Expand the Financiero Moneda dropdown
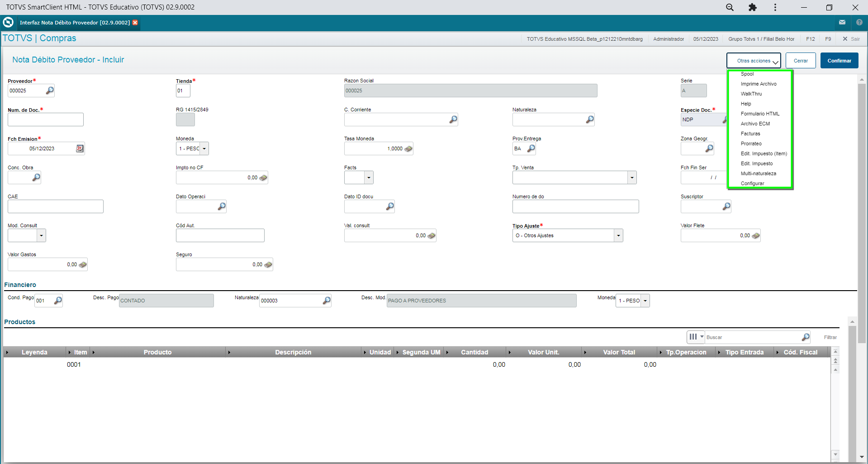868x464 pixels. (x=645, y=301)
